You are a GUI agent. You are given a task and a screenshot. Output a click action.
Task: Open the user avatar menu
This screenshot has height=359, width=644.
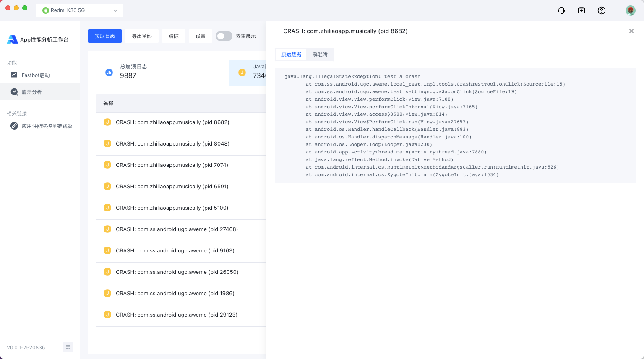pos(631,10)
